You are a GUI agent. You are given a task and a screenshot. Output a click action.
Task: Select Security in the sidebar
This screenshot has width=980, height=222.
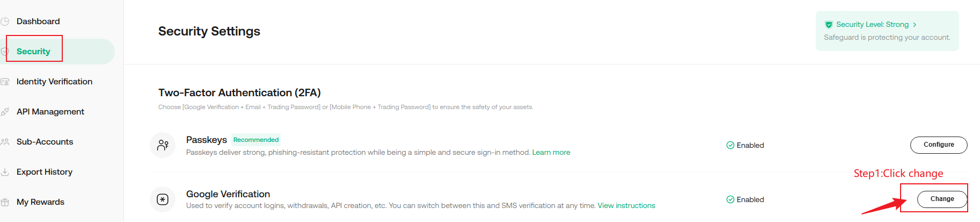click(33, 52)
